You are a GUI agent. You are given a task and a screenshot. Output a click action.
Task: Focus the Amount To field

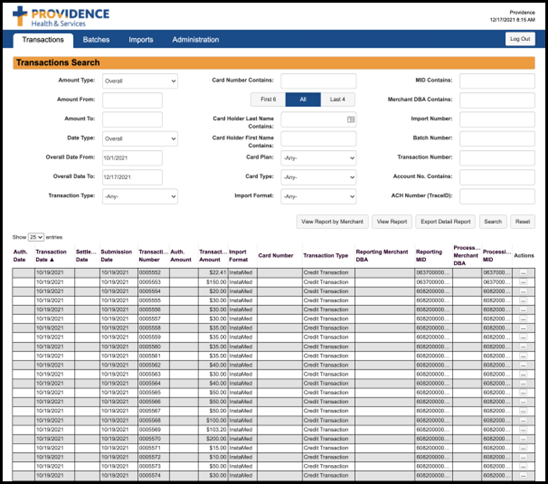point(132,120)
